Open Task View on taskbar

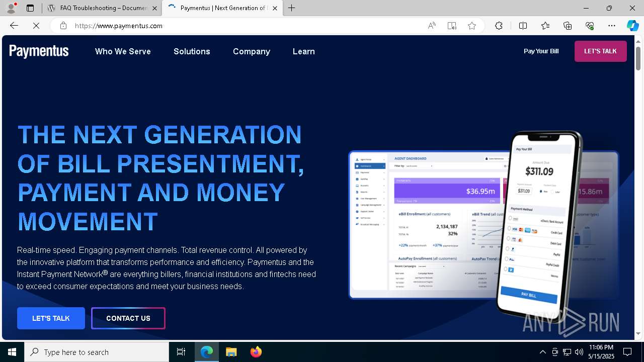pos(181,352)
